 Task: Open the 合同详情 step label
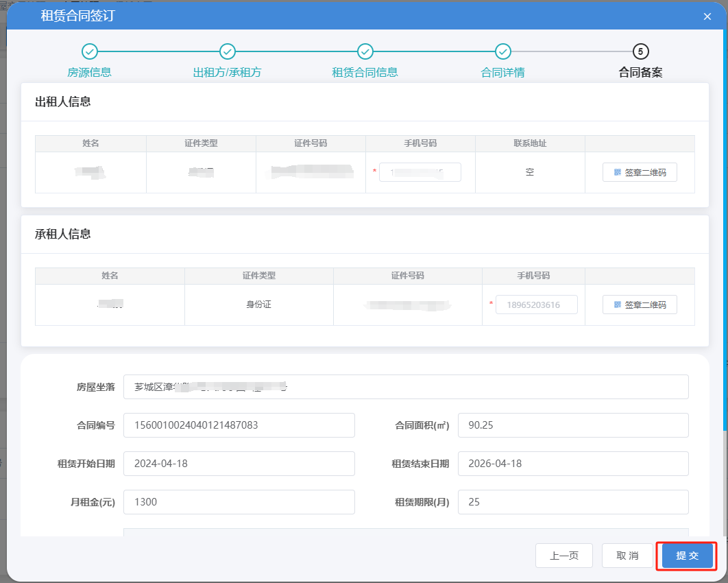click(x=503, y=73)
